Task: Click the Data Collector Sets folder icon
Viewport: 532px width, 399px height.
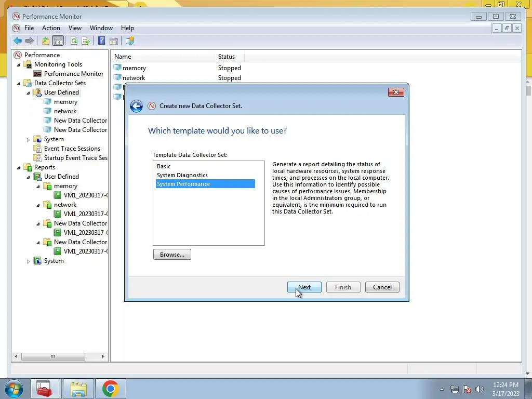Action: click(x=28, y=83)
